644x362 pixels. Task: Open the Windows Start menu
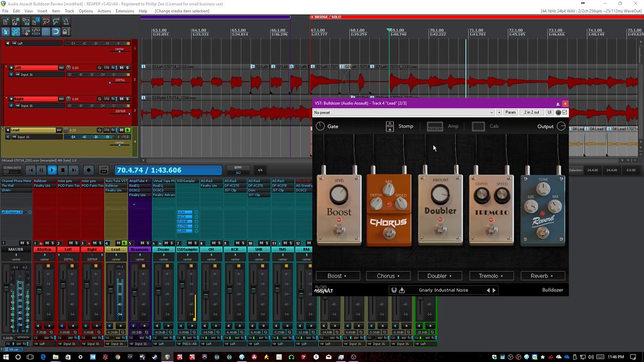coord(6,357)
